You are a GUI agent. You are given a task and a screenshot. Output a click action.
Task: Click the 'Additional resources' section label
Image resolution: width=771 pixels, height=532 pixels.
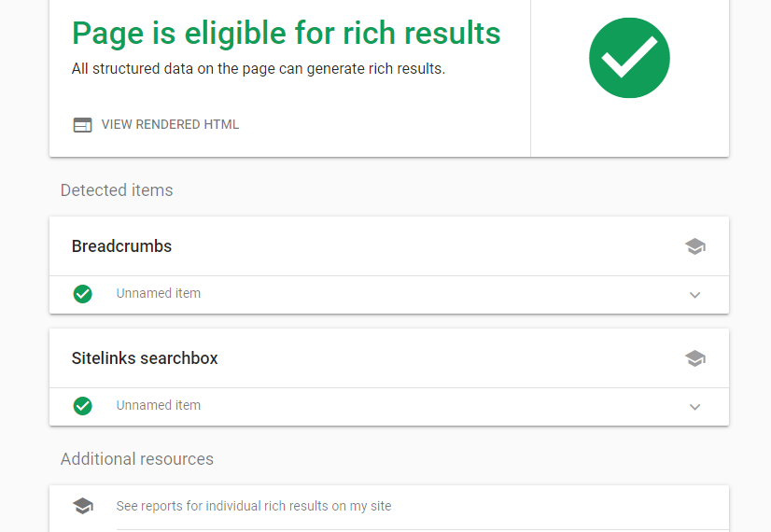click(137, 459)
